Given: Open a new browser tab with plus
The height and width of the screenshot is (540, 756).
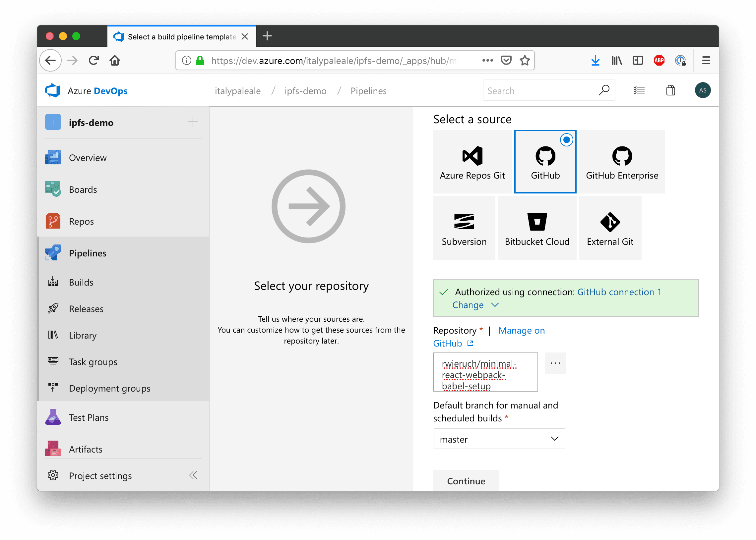Looking at the screenshot, I should pos(267,36).
